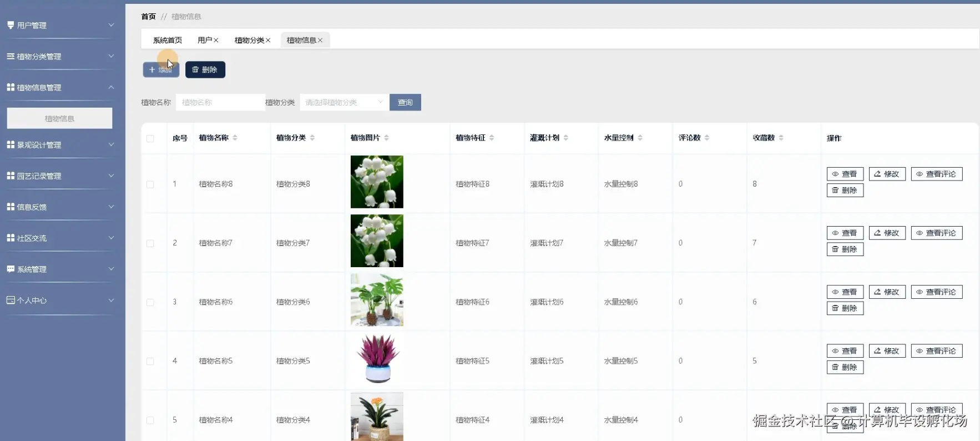Go to 首页 in breadcrumb
The height and width of the screenshot is (441, 980).
pyautogui.click(x=148, y=17)
